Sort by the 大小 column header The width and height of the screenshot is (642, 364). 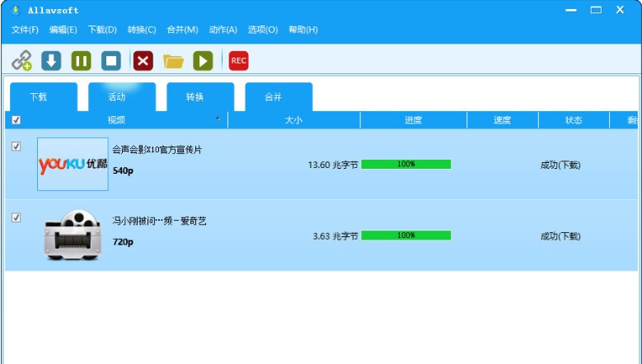(x=293, y=120)
